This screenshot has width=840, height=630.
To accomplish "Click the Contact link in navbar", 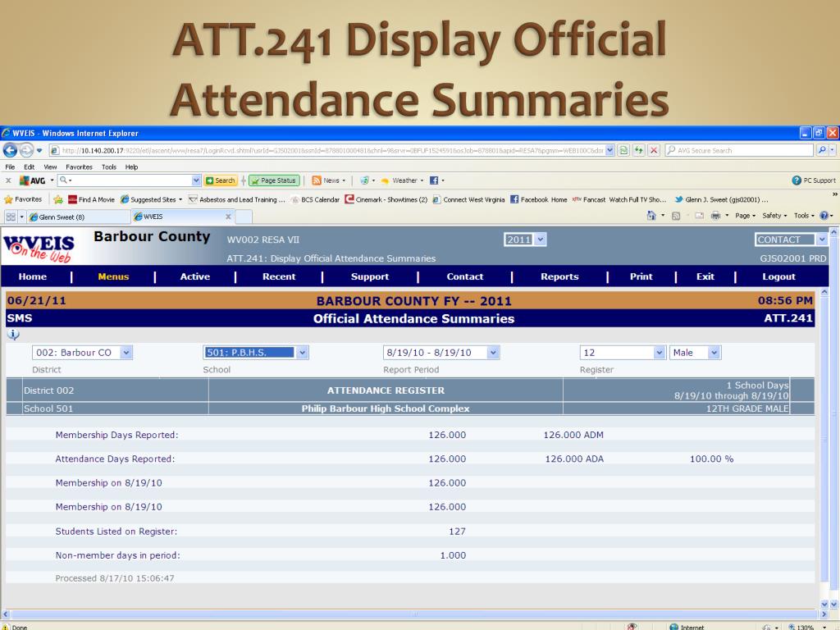I will click(465, 276).
